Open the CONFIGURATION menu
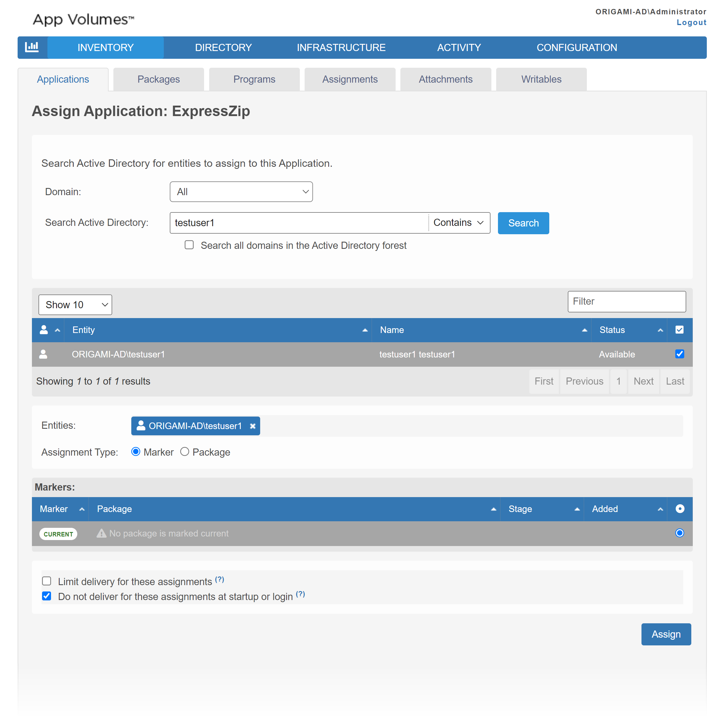Image resolution: width=728 pixels, height=717 pixels. [x=577, y=47]
